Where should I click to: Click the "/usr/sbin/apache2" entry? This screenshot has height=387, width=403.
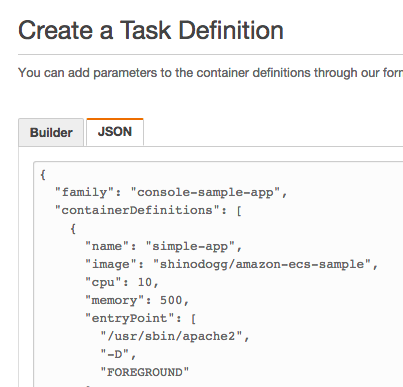coord(175,336)
